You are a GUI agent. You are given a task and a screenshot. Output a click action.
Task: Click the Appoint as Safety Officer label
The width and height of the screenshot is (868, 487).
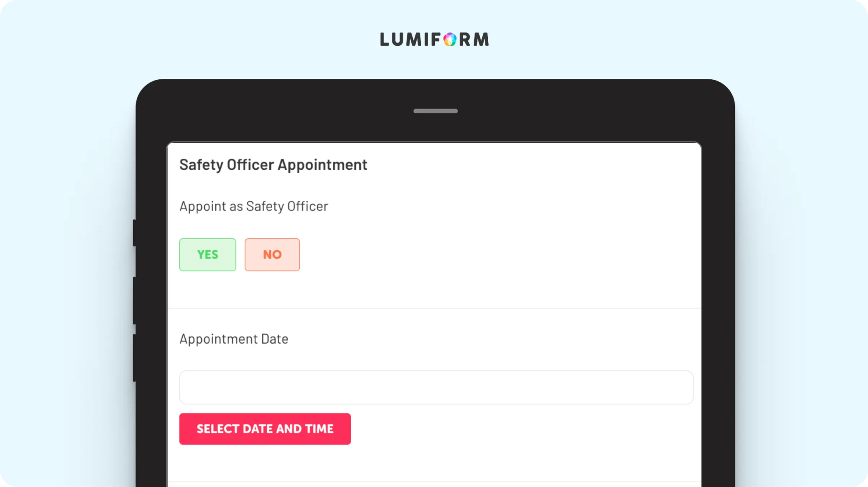pyautogui.click(x=253, y=207)
